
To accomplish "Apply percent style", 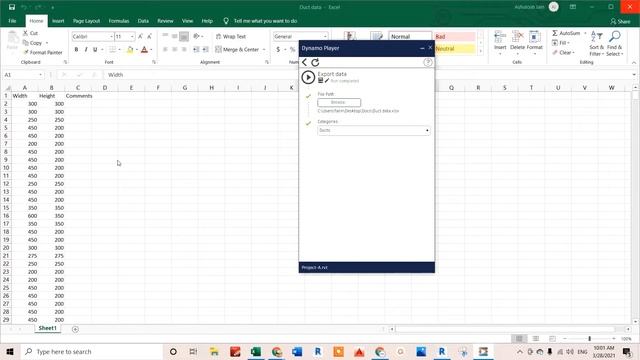I will [x=292, y=49].
